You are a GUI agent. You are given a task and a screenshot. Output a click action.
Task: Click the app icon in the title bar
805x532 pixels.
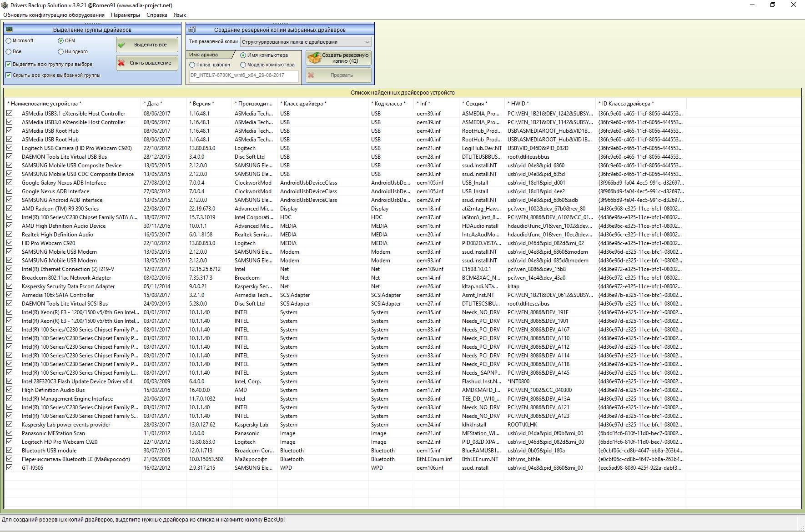point(4,5)
